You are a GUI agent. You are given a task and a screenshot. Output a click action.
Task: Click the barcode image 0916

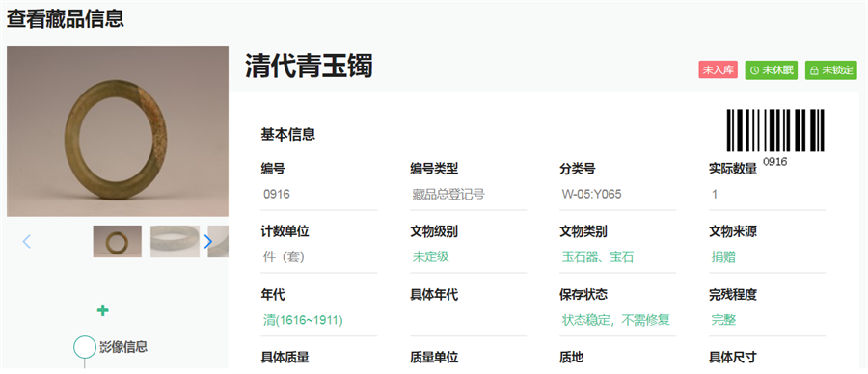[x=775, y=130]
